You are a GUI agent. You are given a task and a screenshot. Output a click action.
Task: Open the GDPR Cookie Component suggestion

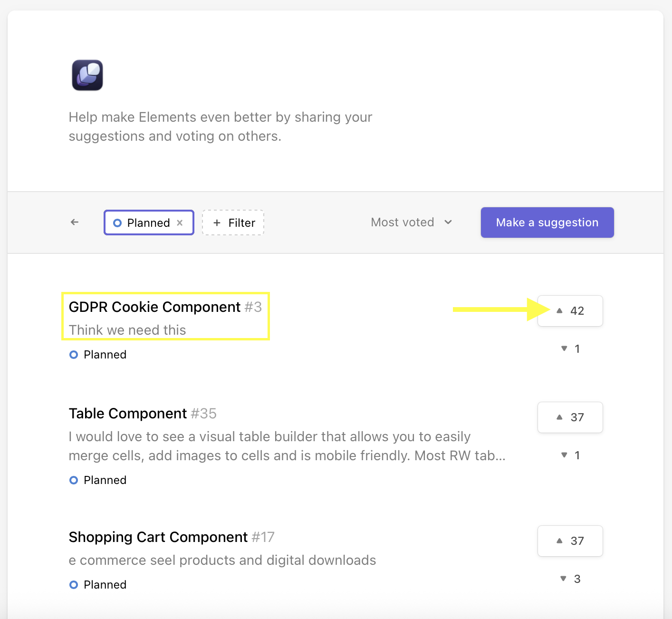(154, 307)
